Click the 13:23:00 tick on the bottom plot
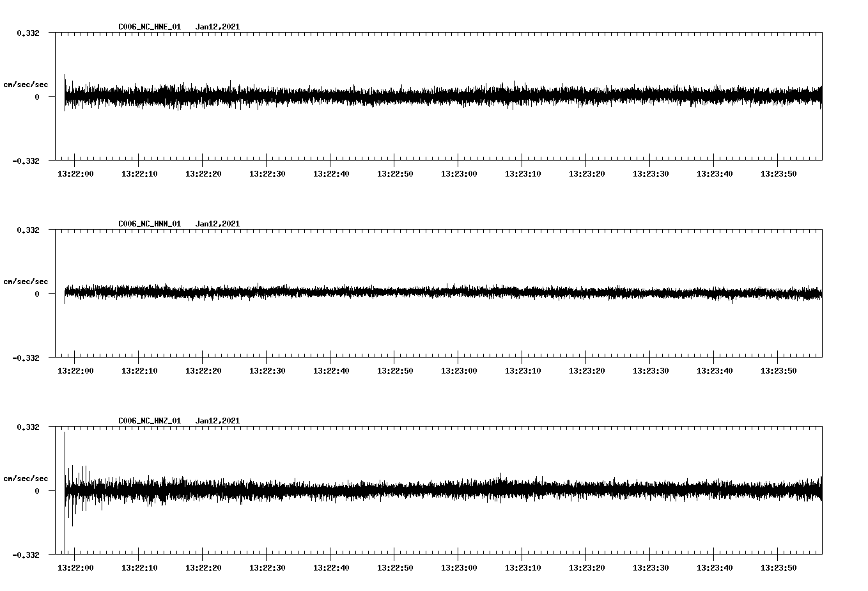Screen dimensions: 868x591 point(460,567)
